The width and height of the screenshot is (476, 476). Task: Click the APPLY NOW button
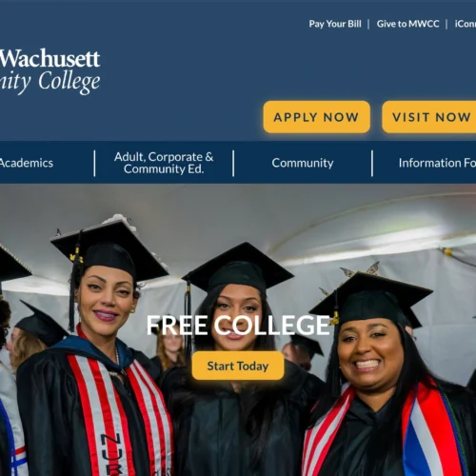tap(316, 117)
